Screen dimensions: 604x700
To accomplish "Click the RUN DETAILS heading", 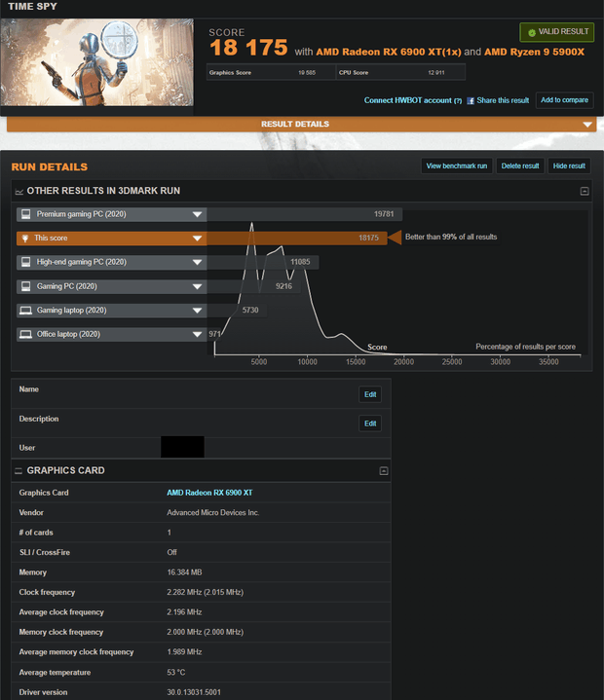I will point(49,166).
